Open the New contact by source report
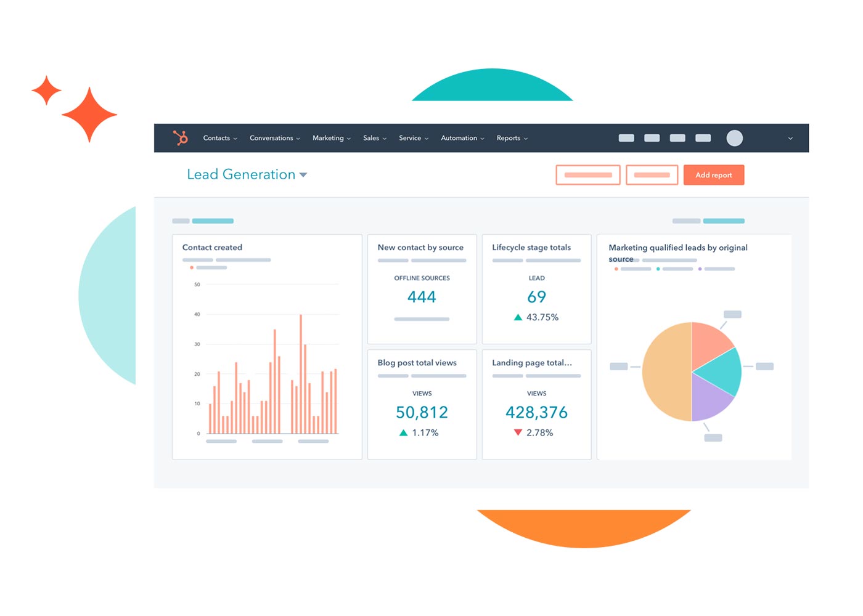The height and width of the screenshot is (616, 863). 420,248
